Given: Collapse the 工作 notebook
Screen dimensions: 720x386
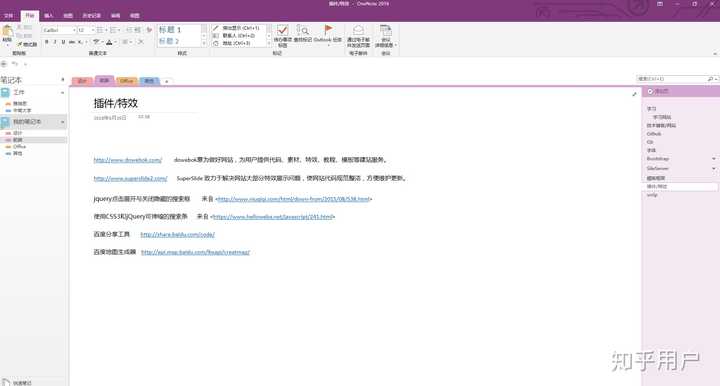Looking at the screenshot, I should (63, 93).
